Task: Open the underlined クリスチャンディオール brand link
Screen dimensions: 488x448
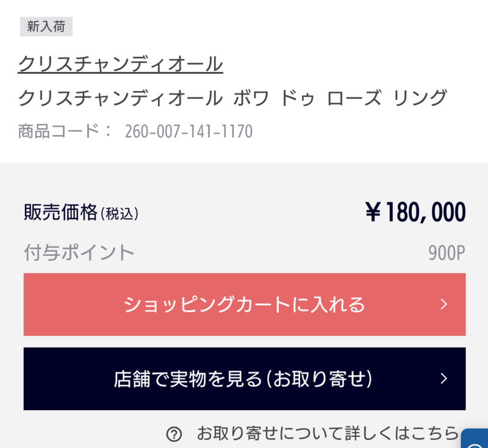Action: pos(120,63)
